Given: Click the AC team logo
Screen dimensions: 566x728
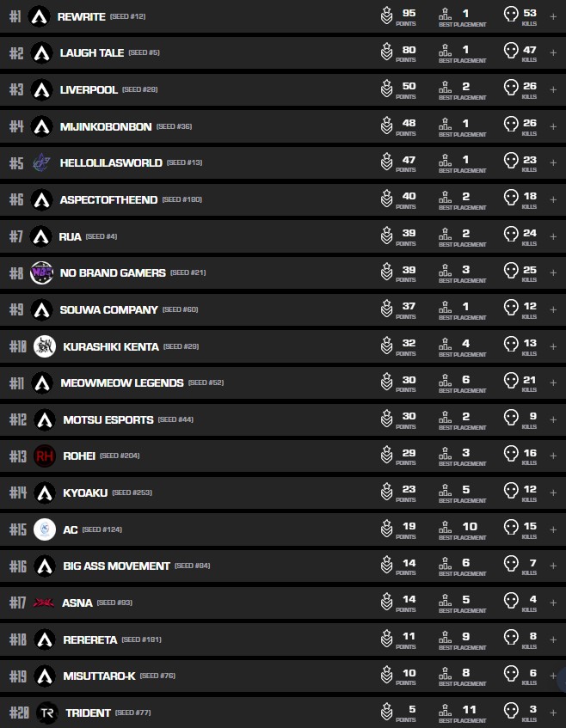Looking at the screenshot, I should (45, 529).
